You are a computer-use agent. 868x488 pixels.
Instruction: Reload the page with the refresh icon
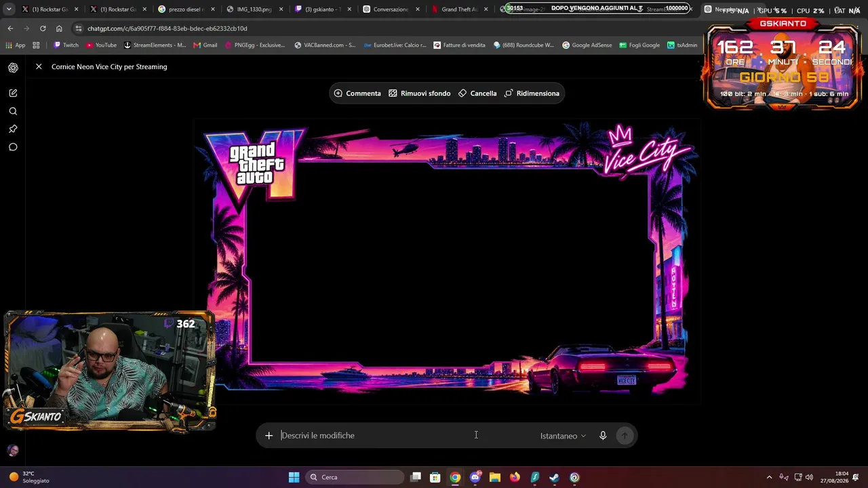click(x=43, y=28)
